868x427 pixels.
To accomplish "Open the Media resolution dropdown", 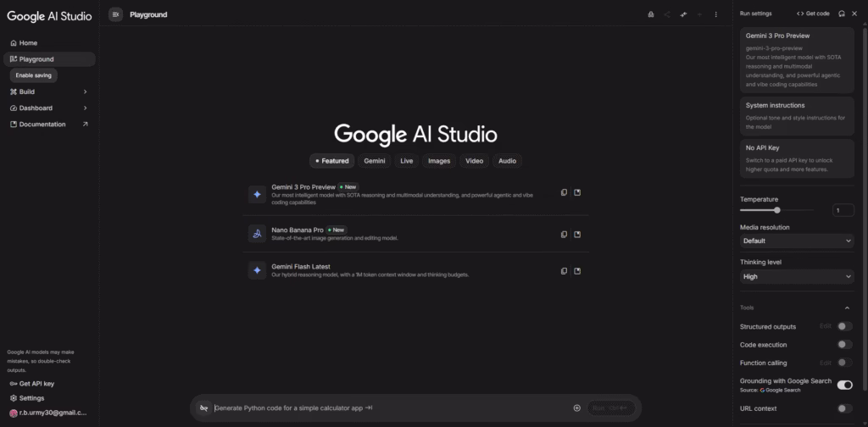I will click(x=797, y=241).
